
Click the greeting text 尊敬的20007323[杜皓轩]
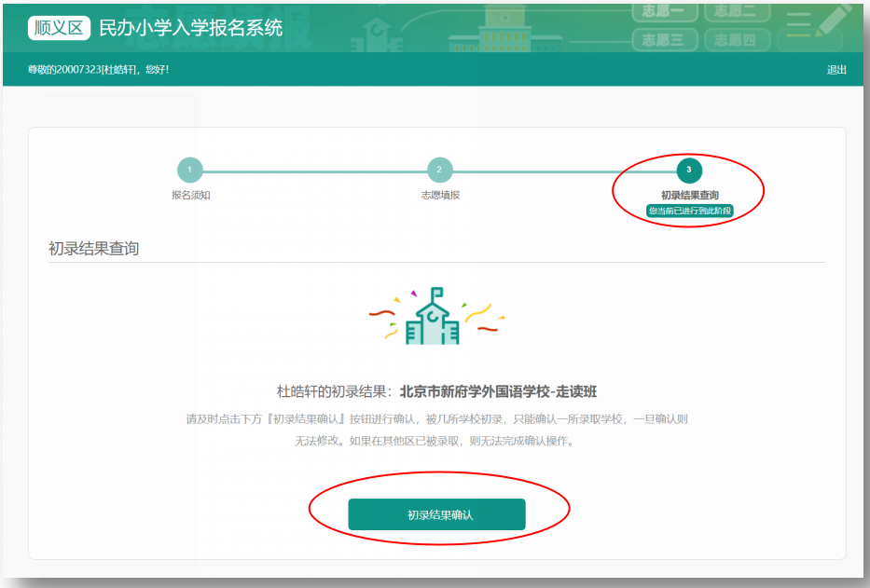[82, 70]
